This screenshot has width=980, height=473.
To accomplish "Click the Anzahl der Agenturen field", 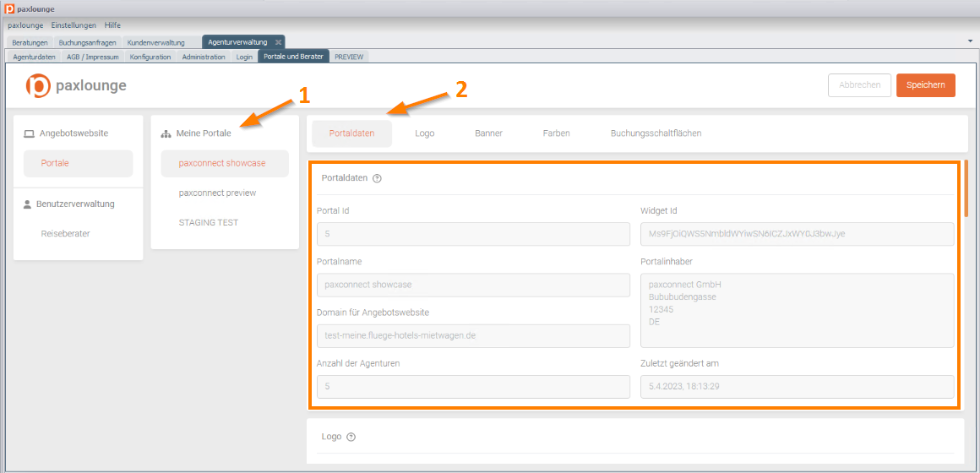I will [474, 387].
